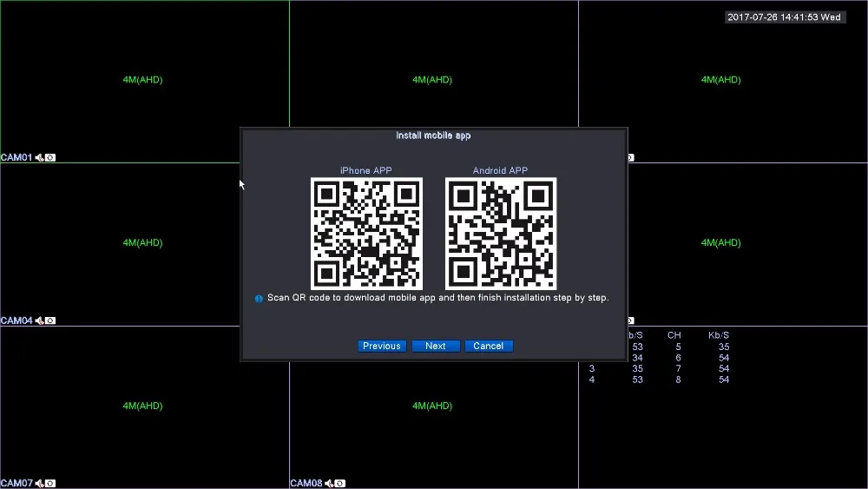This screenshot has height=489, width=868.
Task: Click the iPhone APP QR code
Action: click(x=366, y=234)
